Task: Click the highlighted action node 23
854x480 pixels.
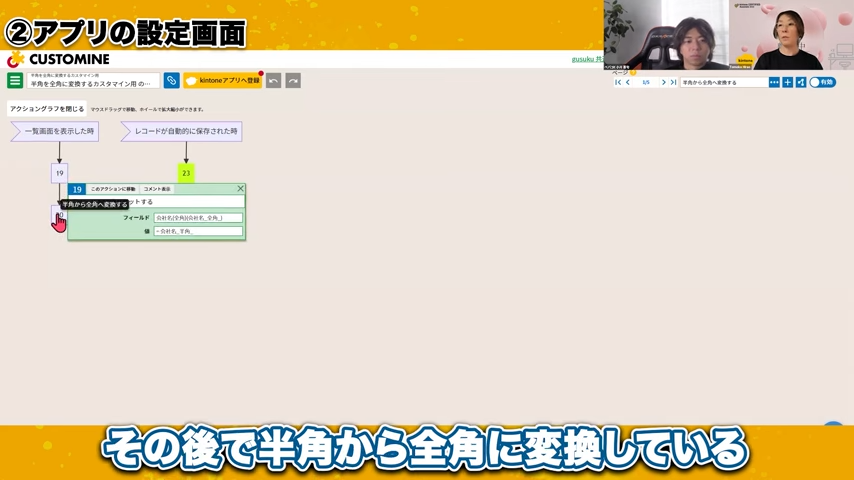Action: tap(186, 173)
